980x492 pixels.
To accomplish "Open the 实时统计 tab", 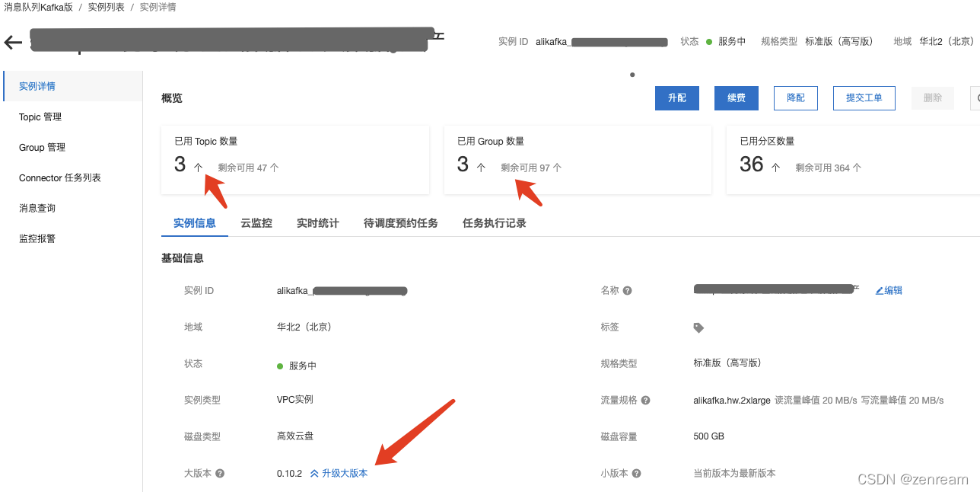I will [x=317, y=222].
